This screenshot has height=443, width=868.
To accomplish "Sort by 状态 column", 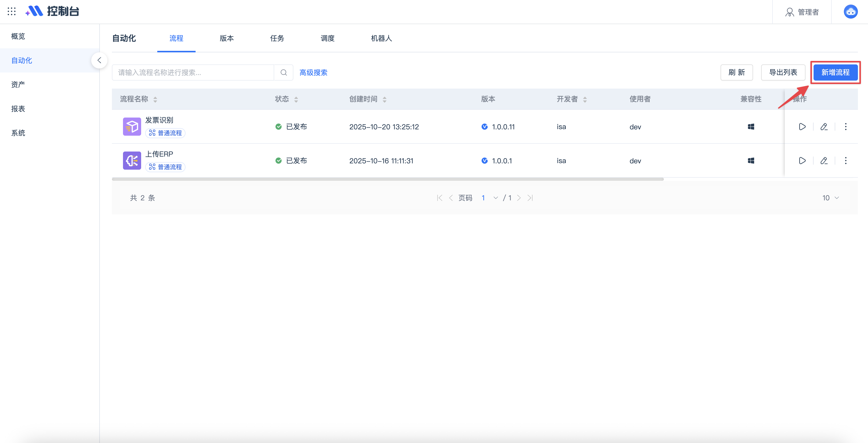I will [x=296, y=99].
